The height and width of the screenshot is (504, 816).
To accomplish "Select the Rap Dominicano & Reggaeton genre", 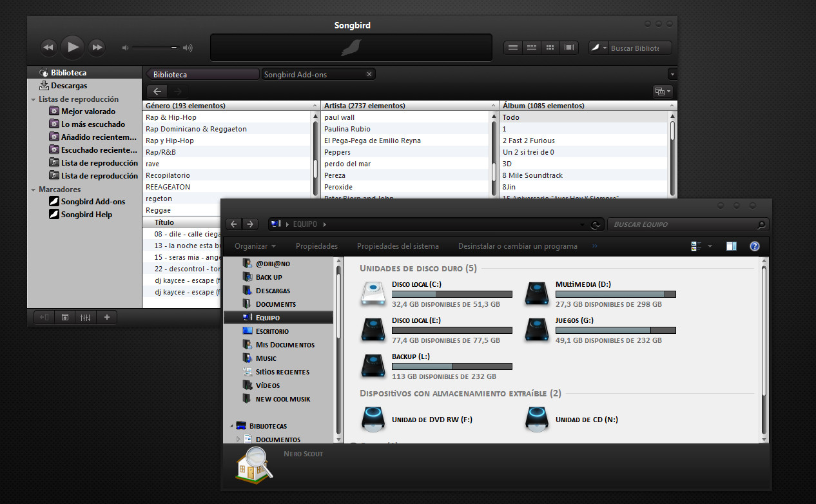I will click(x=228, y=129).
